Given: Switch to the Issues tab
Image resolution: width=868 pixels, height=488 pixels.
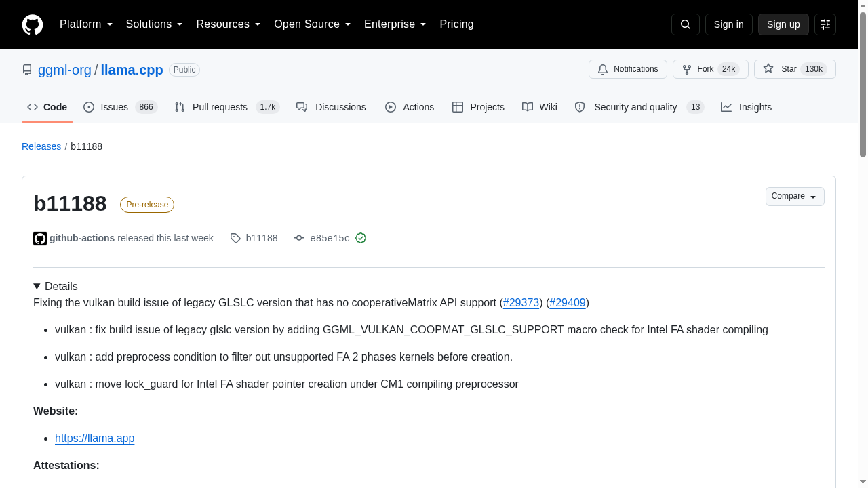Looking at the screenshot, I should [x=120, y=107].
